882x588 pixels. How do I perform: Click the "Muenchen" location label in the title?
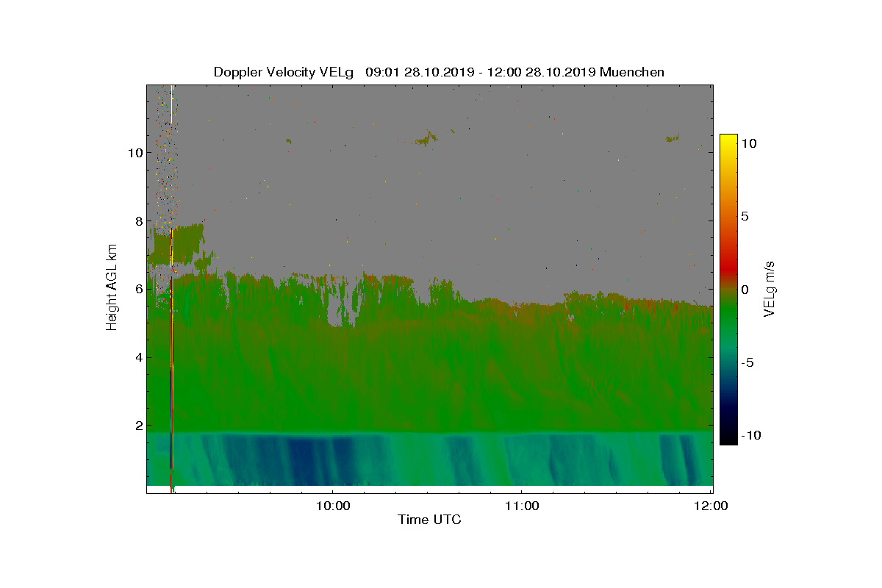click(x=632, y=72)
